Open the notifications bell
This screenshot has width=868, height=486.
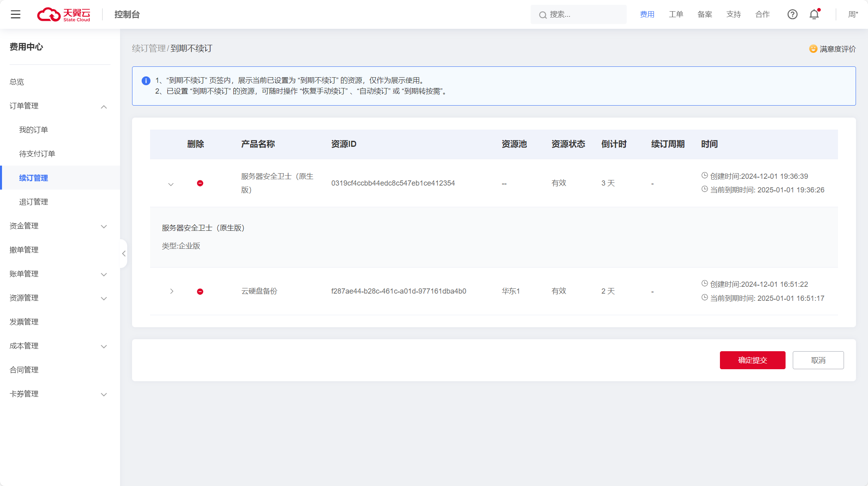pos(814,14)
